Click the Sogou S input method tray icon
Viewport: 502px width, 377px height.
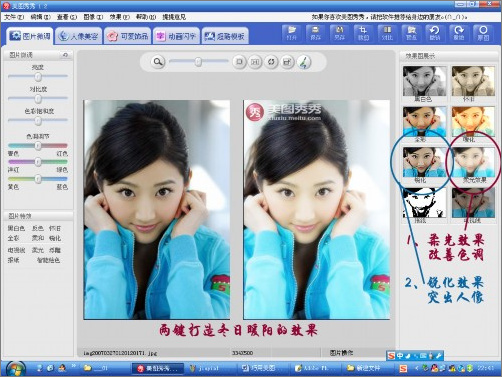403,368
